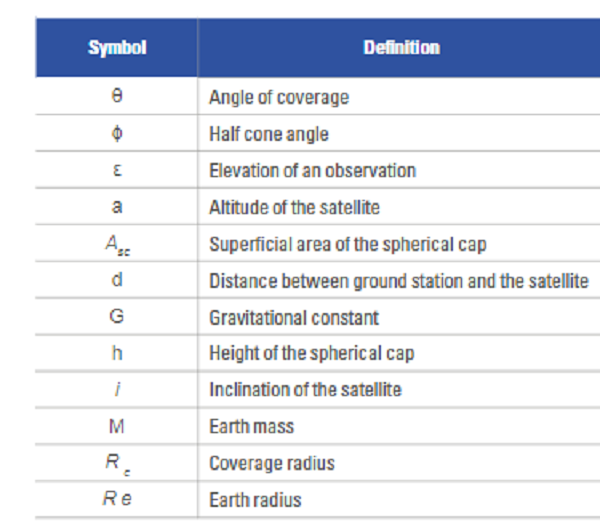Click the ground station distance definition
600x526 pixels.
tap(398, 281)
